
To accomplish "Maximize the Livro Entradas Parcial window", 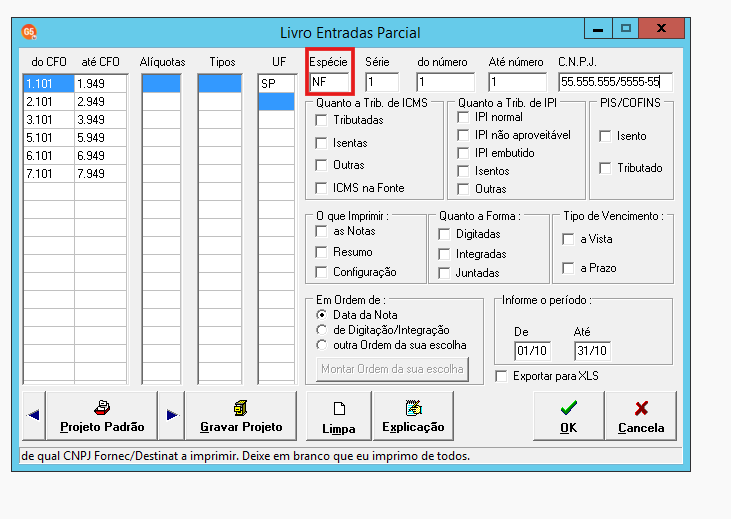I will pyautogui.click(x=626, y=29).
